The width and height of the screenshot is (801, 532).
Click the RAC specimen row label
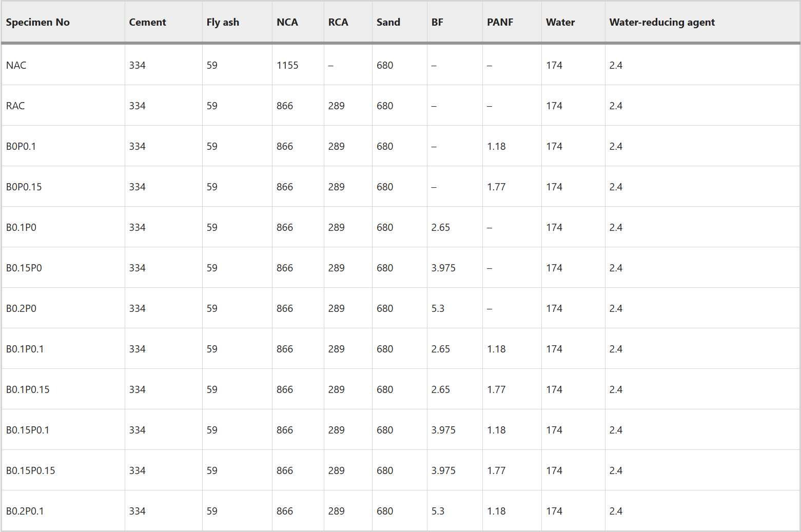pos(15,106)
